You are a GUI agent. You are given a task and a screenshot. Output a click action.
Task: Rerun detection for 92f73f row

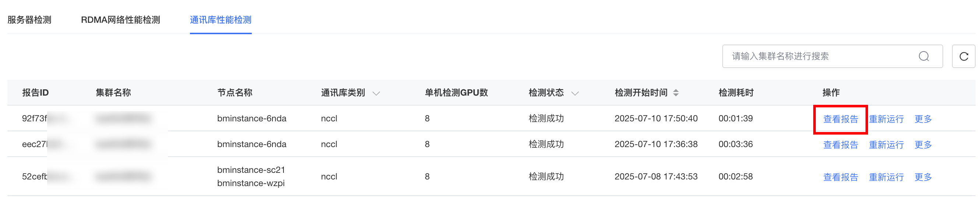(x=886, y=120)
